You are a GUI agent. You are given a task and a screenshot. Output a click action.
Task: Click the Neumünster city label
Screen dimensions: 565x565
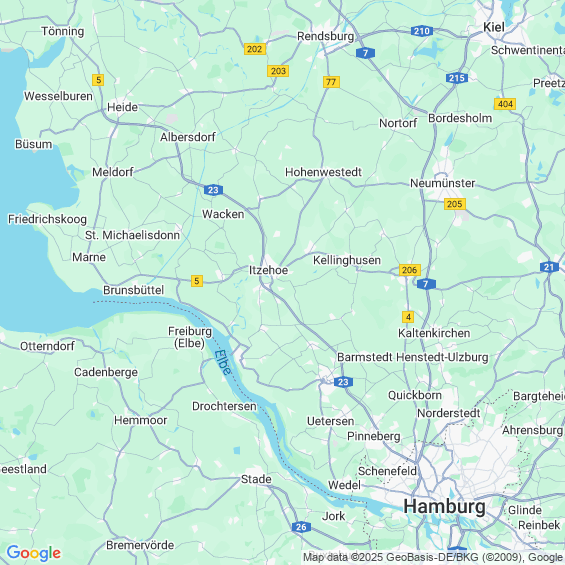(x=442, y=183)
